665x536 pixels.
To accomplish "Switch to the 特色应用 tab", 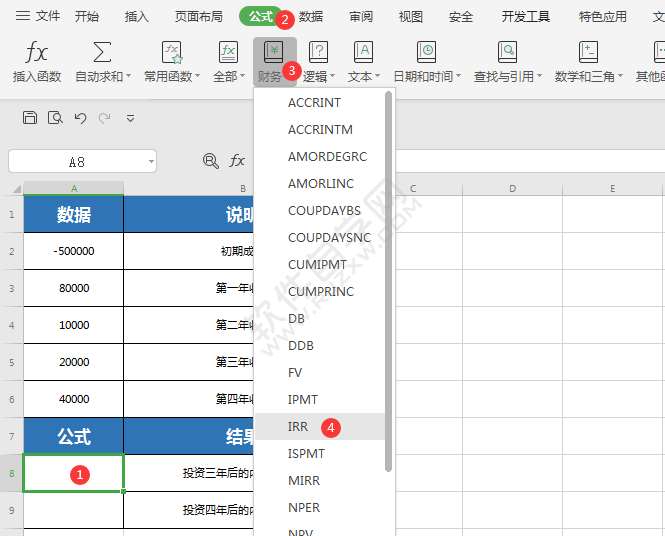I will [x=603, y=17].
